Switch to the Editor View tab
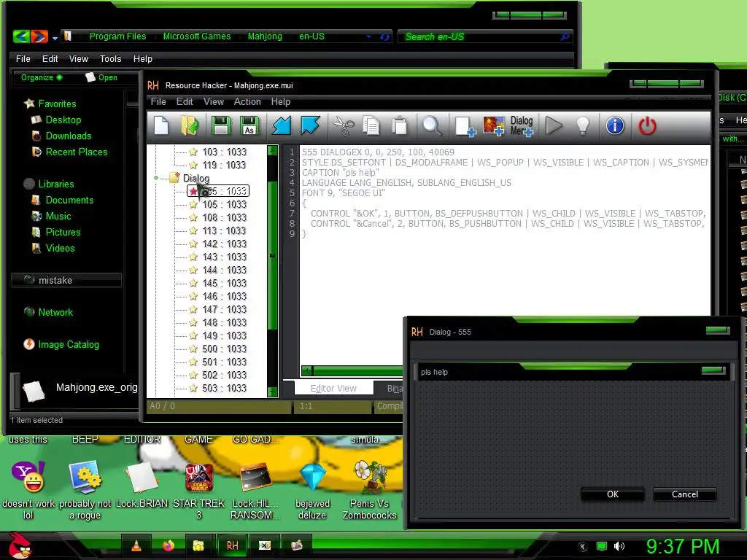The height and width of the screenshot is (560, 747). pyautogui.click(x=333, y=388)
